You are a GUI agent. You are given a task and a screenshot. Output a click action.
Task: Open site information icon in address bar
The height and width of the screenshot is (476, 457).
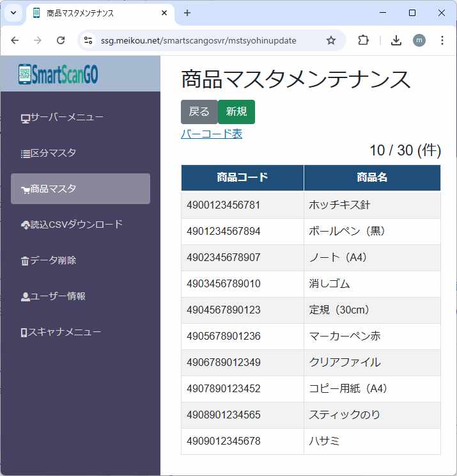[x=88, y=40]
